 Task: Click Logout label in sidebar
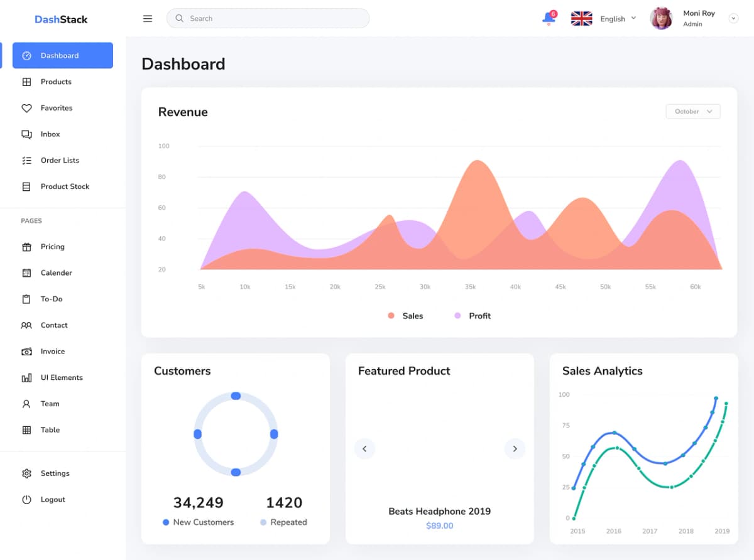click(x=53, y=500)
